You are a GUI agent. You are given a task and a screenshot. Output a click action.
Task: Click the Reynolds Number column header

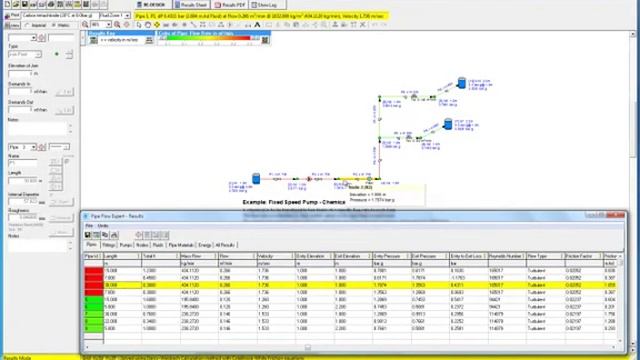coord(507,256)
